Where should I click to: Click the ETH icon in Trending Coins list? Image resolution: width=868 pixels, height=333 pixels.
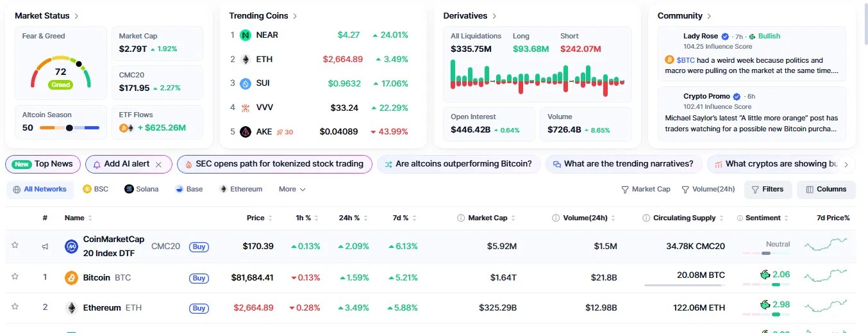tap(246, 60)
